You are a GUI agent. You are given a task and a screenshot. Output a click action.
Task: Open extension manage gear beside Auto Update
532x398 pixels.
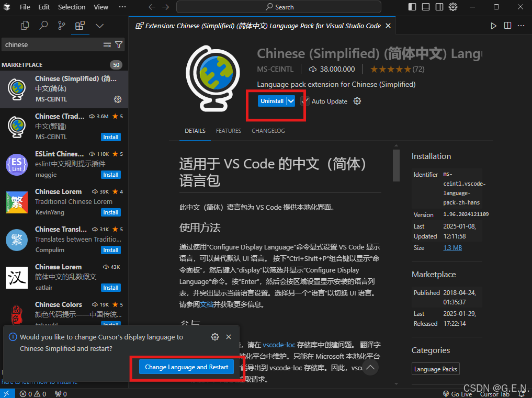click(357, 101)
